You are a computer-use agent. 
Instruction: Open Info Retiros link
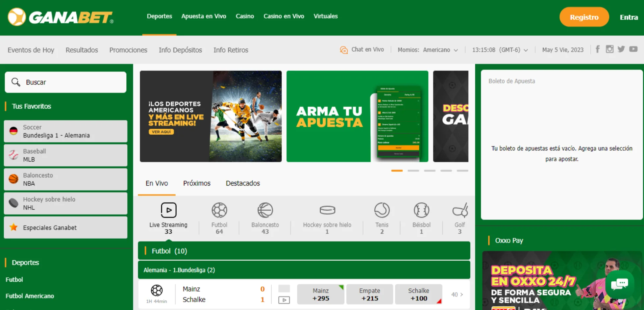coord(231,50)
